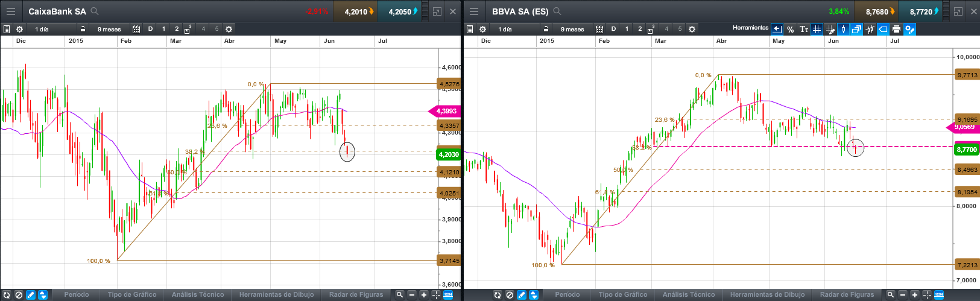The width and height of the screenshot is (980, 301).
Task: Select the crossed-out indicators tool
Action: (x=870, y=29)
